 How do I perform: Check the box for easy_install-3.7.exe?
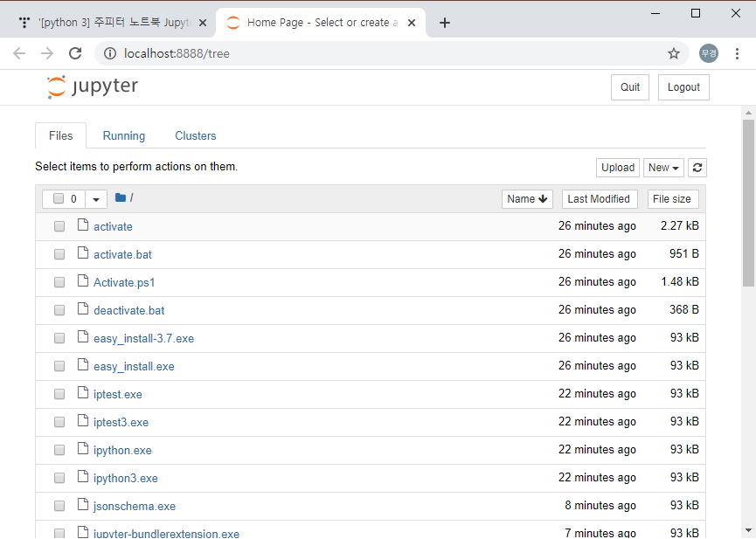pyautogui.click(x=59, y=338)
